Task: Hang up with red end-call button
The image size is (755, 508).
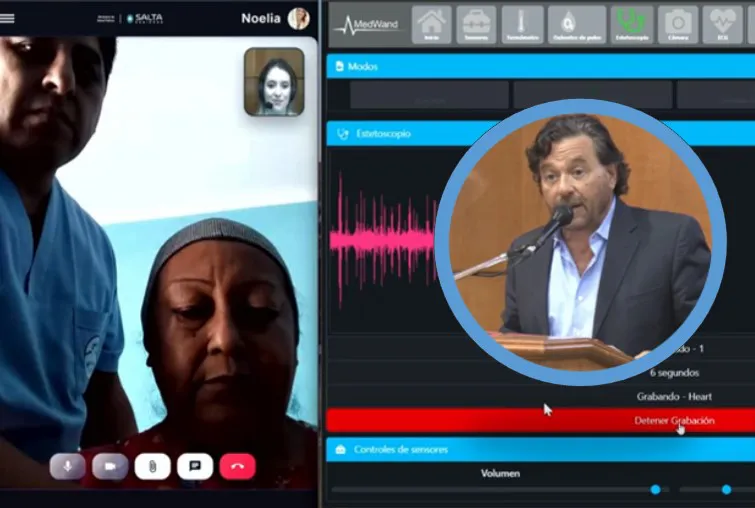Action: pyautogui.click(x=238, y=466)
